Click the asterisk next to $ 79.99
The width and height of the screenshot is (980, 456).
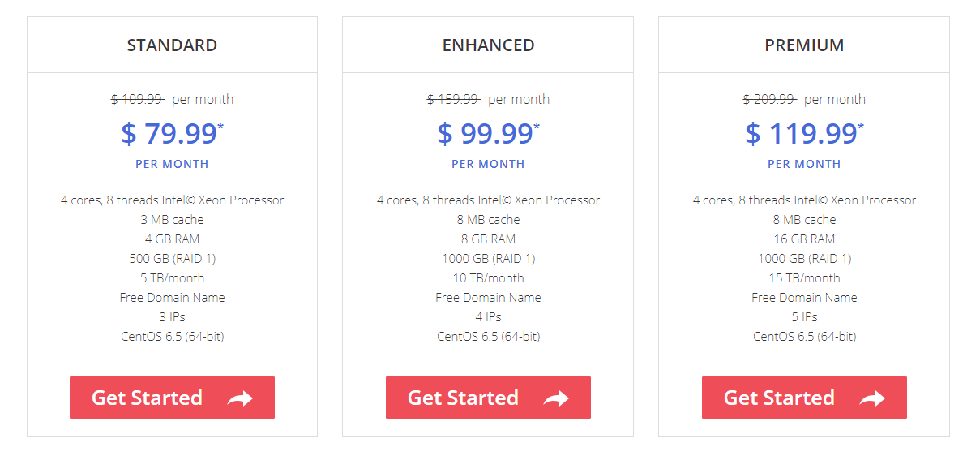pos(220,127)
